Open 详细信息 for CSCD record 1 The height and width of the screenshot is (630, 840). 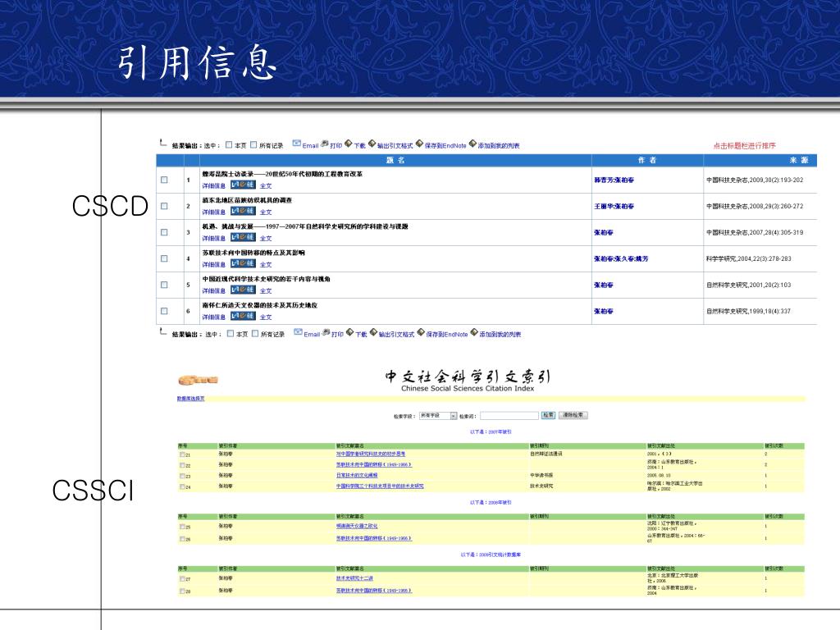214,186
